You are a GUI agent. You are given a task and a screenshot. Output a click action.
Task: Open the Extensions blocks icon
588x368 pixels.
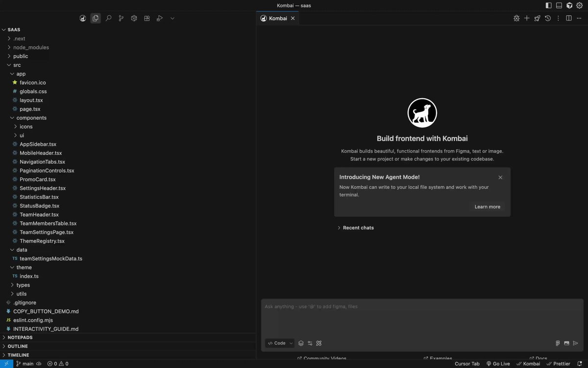[147, 18]
